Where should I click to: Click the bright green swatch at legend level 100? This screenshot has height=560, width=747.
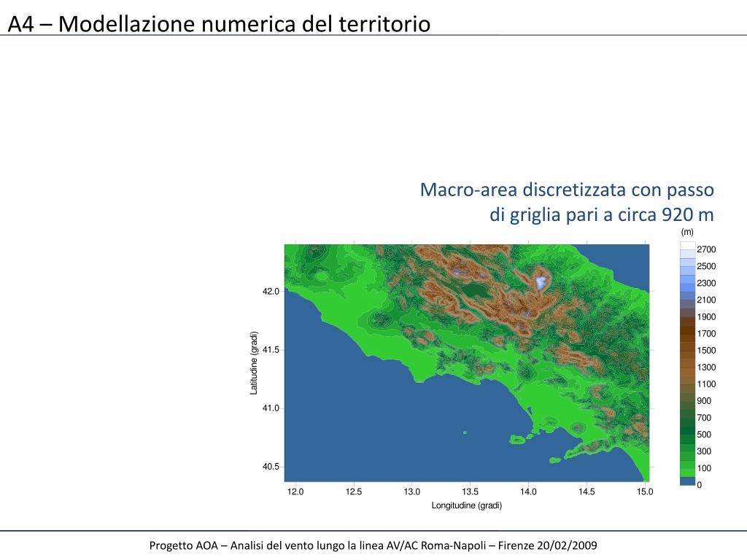pyautogui.click(x=687, y=472)
